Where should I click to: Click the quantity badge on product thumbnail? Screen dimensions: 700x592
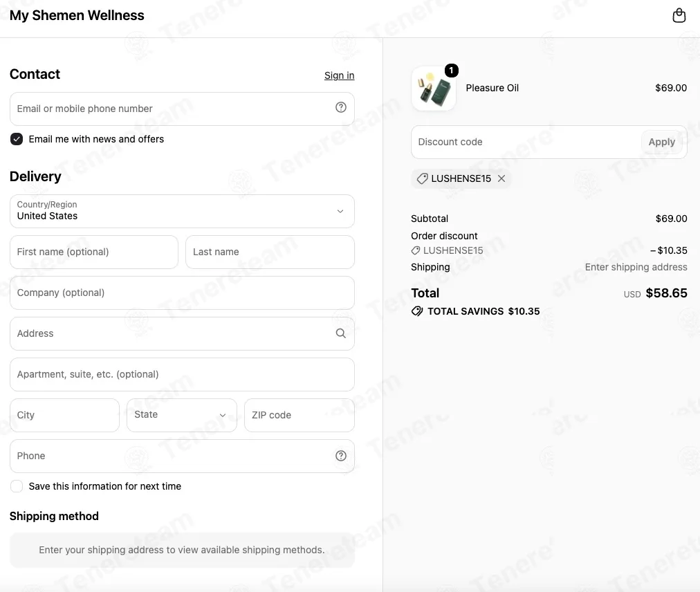pyautogui.click(x=452, y=70)
